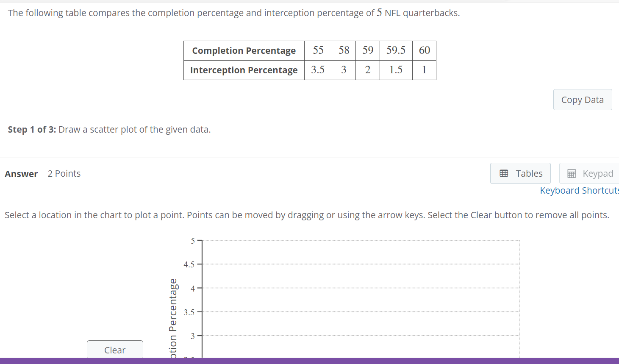Click the Clear button to remove plotted points
619x364 pixels.
click(x=114, y=350)
